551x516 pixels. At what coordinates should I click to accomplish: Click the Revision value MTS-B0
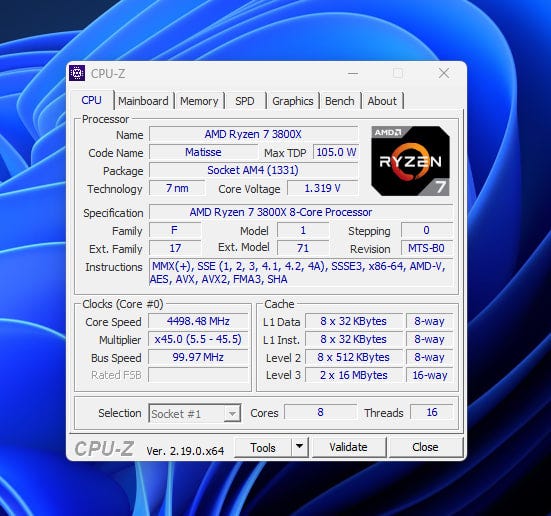pyautogui.click(x=427, y=248)
